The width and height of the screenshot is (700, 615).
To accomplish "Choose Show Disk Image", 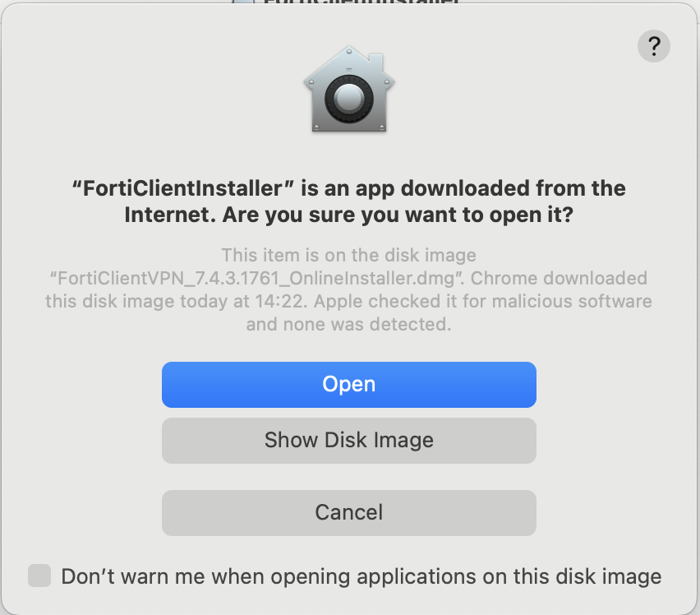I will 349,441.
